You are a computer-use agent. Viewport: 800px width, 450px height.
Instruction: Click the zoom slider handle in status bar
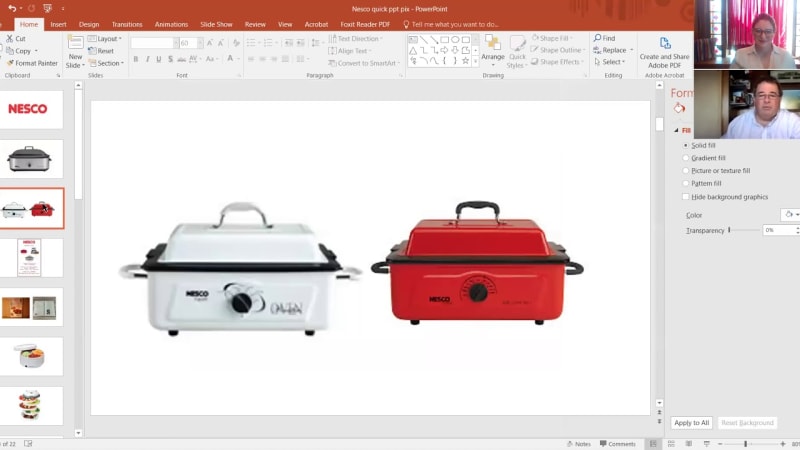[745, 444]
